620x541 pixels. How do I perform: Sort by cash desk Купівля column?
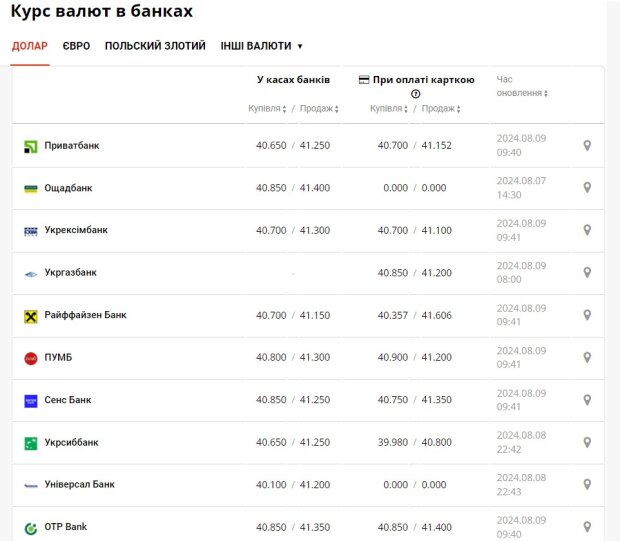click(267, 109)
